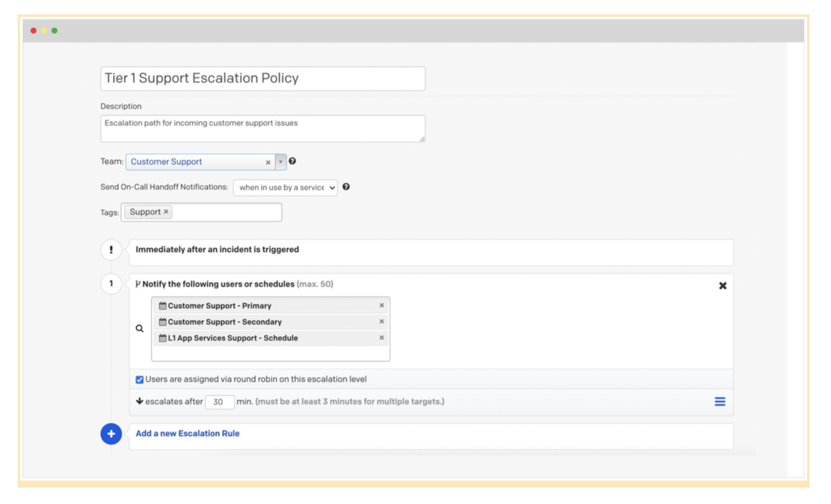Click the incident triggered exclamation icon
The width and height of the screenshot is (831, 504).
tap(111, 250)
